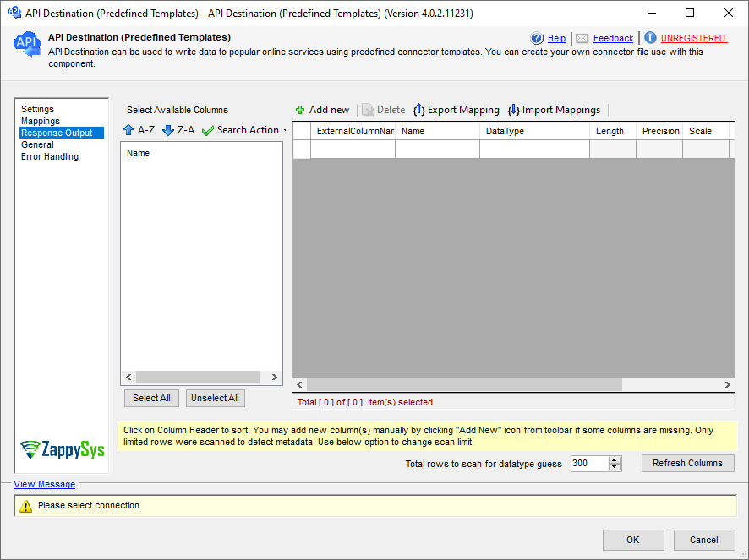
Task: Click Name header in available columns list
Action: [138, 153]
